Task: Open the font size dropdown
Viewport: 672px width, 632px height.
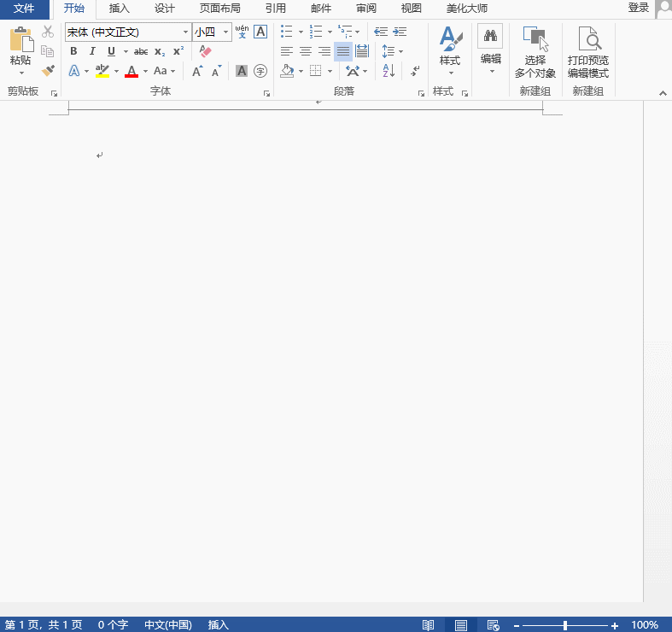Action: pos(225,32)
